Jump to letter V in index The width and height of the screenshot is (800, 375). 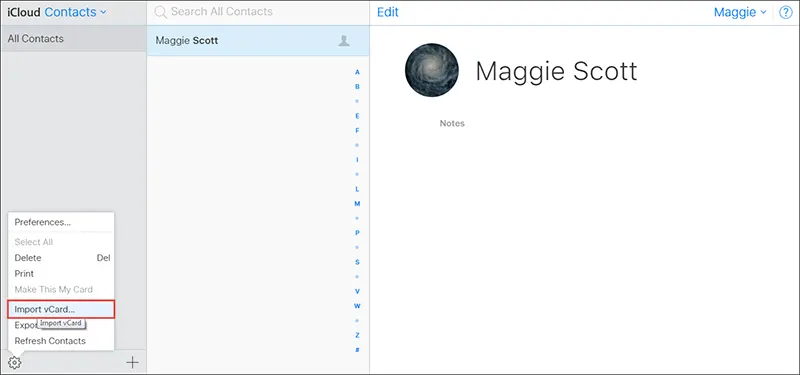(x=357, y=291)
